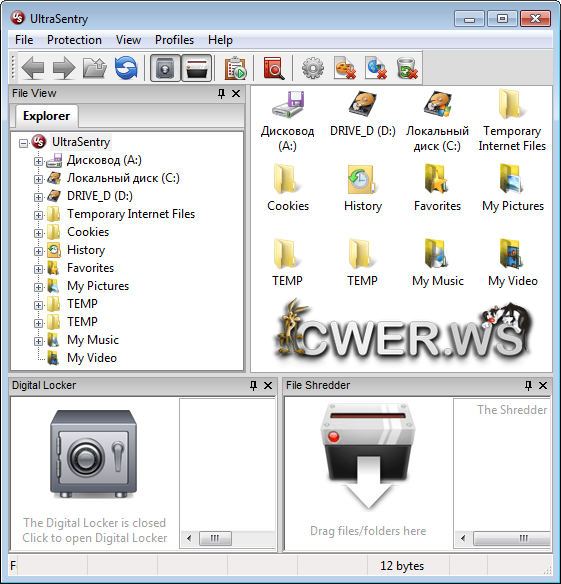Viewport: 561px width, 584px height.
Task: Close the Digital Locker panel
Action: click(x=268, y=385)
